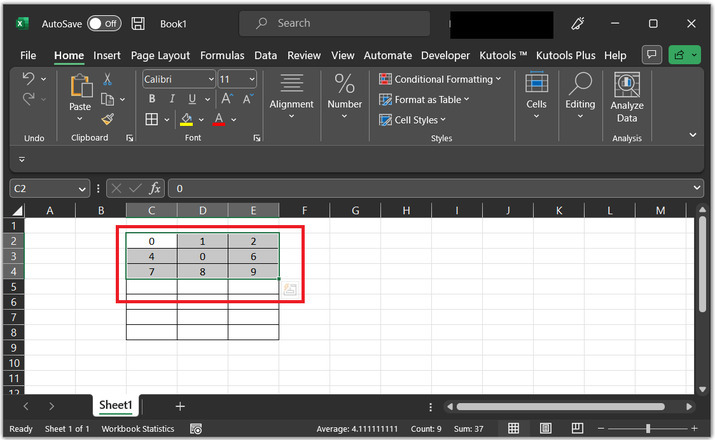Switch to the Page Layout tab
The width and height of the screenshot is (715, 440).
pos(160,56)
